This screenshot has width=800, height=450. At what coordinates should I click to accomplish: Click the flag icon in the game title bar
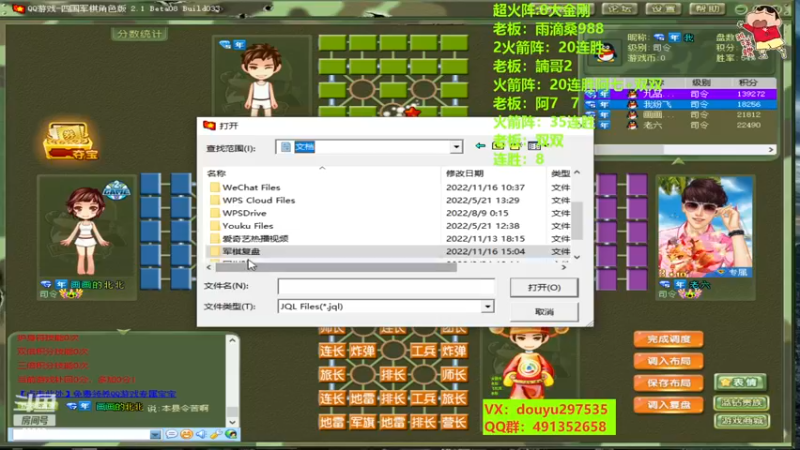pos(18,9)
